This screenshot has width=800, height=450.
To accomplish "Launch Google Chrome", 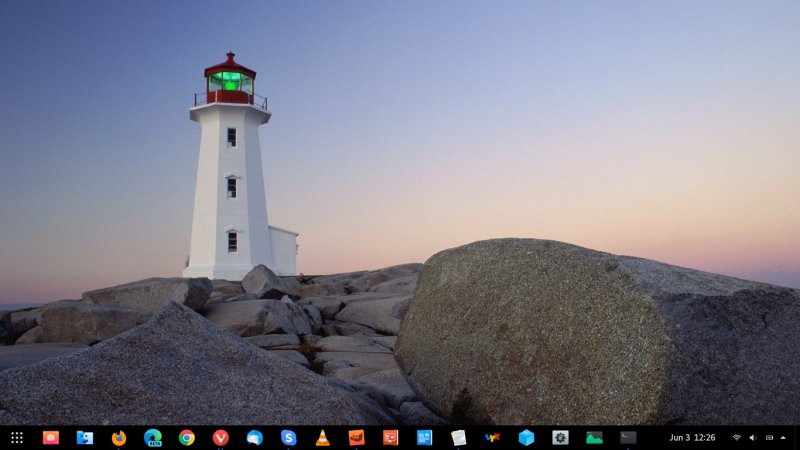I will click(187, 438).
